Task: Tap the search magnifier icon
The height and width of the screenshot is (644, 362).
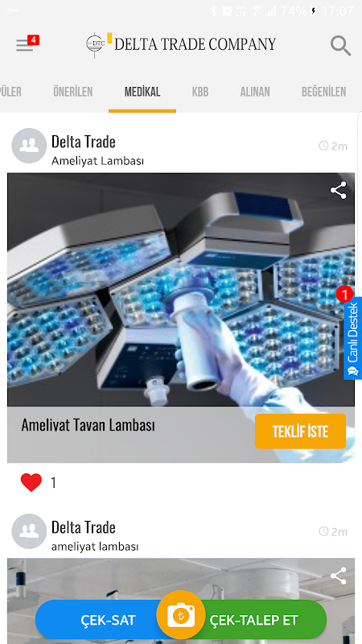Action: coord(340,45)
